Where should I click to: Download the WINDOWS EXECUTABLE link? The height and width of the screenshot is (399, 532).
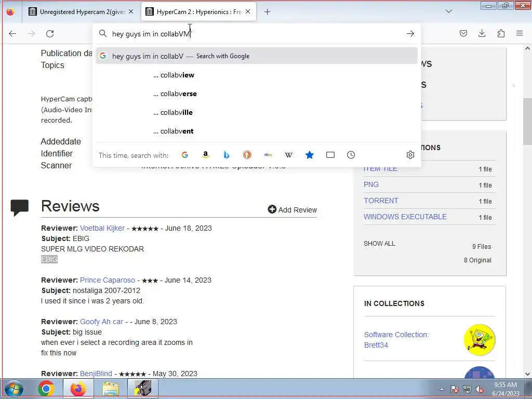tap(405, 217)
